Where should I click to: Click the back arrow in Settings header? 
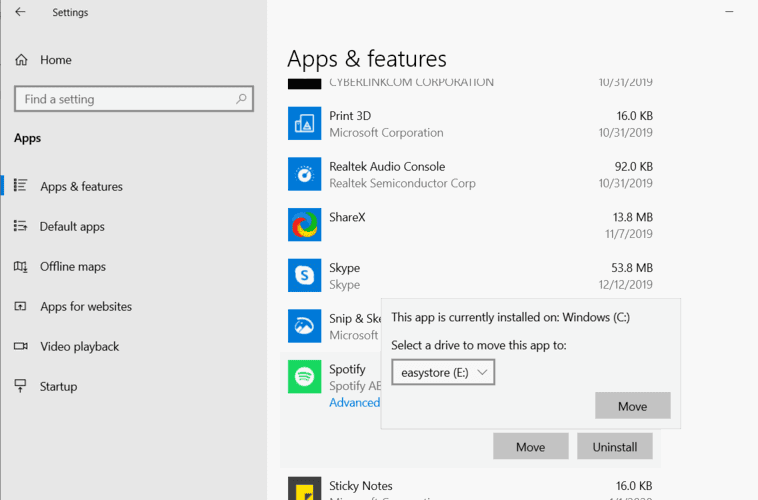click(21, 13)
